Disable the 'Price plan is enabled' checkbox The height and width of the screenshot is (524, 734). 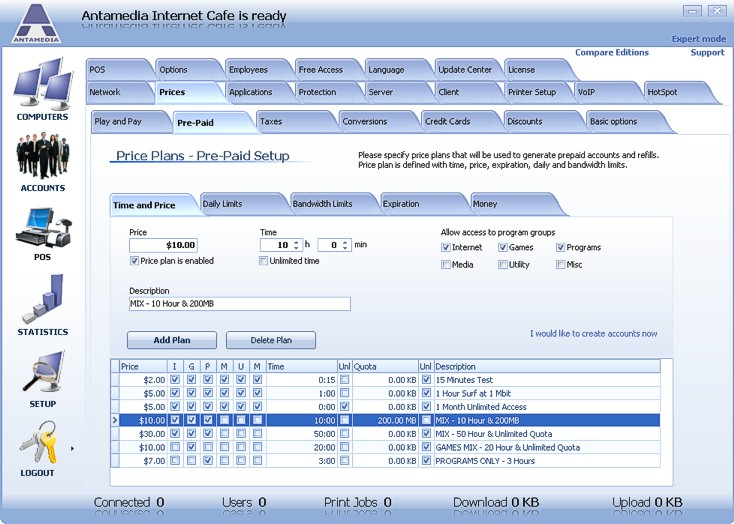click(x=135, y=261)
